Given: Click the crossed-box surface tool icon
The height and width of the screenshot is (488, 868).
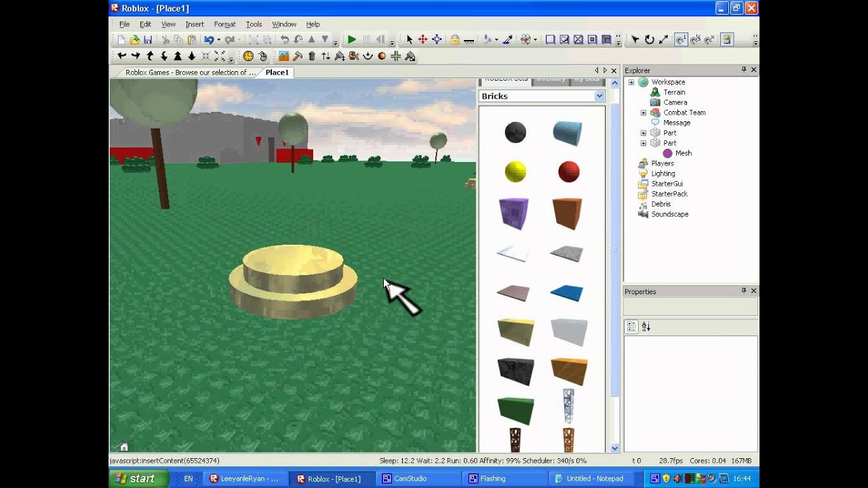Looking at the screenshot, I should [x=578, y=40].
